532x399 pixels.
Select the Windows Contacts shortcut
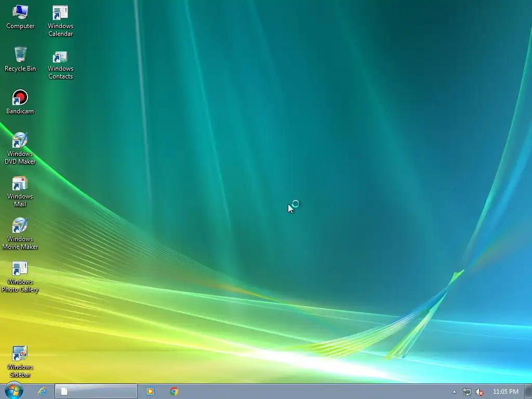pyautogui.click(x=60, y=65)
